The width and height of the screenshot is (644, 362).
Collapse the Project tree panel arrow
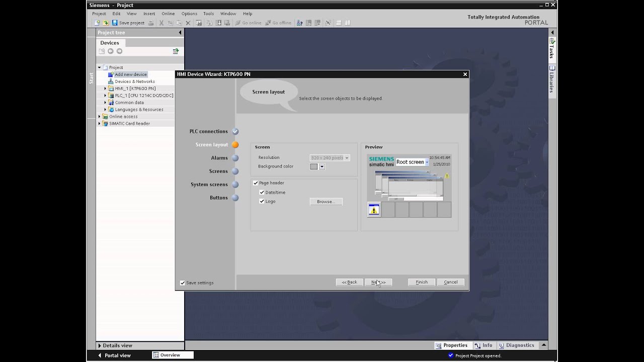click(180, 33)
